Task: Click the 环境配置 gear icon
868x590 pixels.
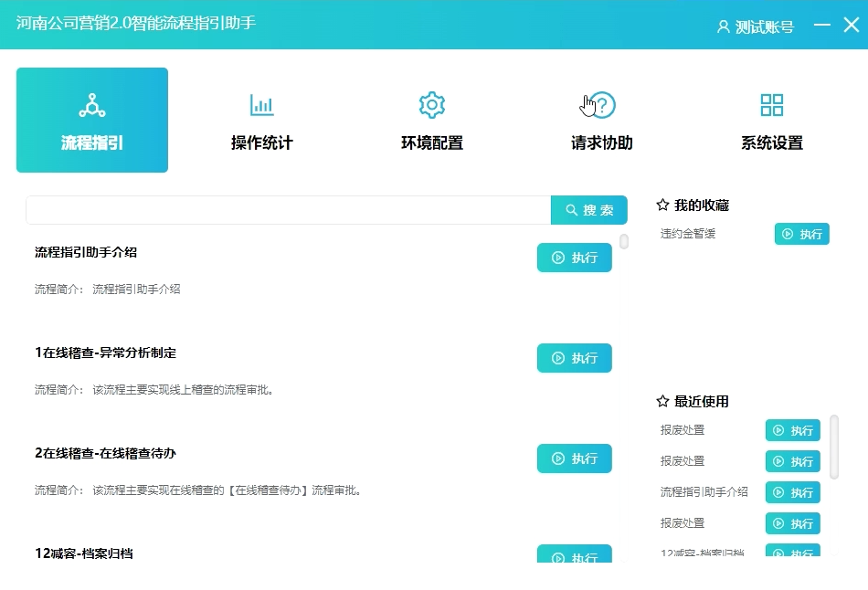Action: pyautogui.click(x=431, y=105)
